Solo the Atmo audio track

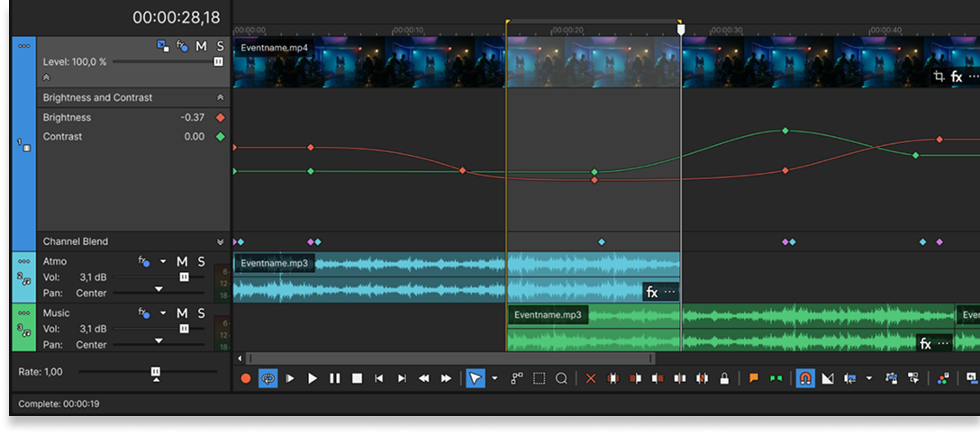click(201, 262)
